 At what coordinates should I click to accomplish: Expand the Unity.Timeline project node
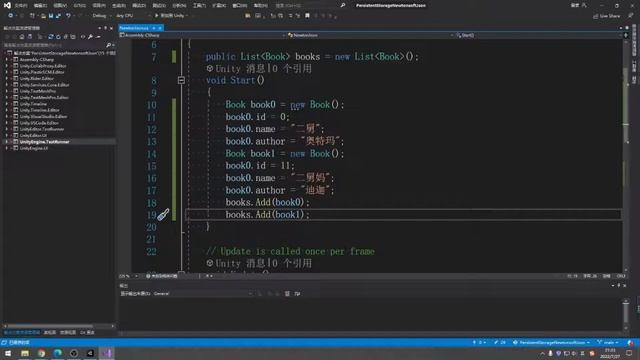coord(7,104)
